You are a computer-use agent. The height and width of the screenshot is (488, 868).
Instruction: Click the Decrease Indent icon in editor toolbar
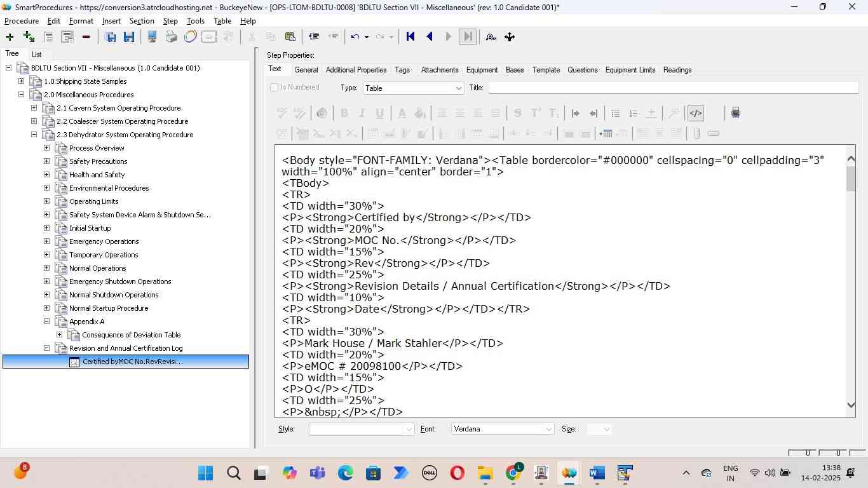[593, 113]
